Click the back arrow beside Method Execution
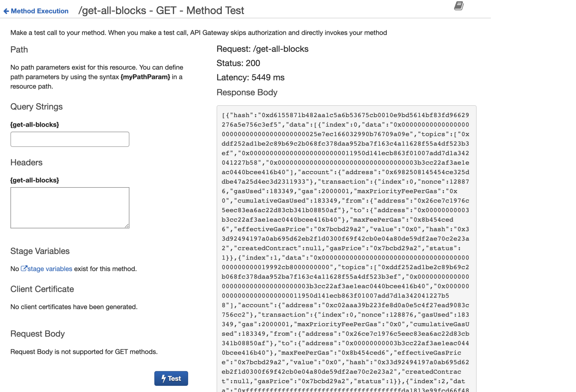Screen dimensions: 576x392 coord(6,11)
